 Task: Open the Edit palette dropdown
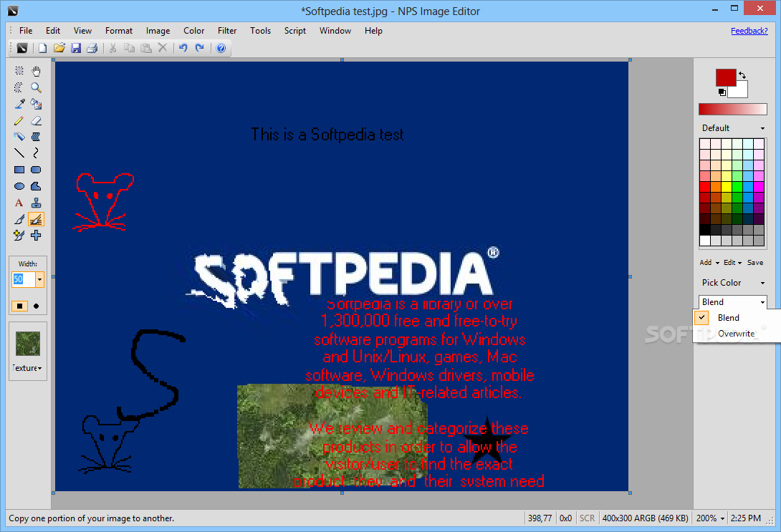(733, 262)
